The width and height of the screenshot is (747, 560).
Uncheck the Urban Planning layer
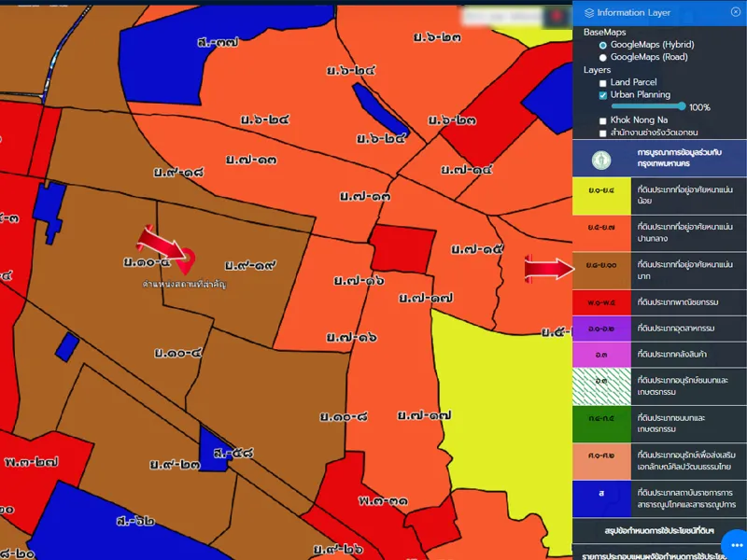click(603, 95)
